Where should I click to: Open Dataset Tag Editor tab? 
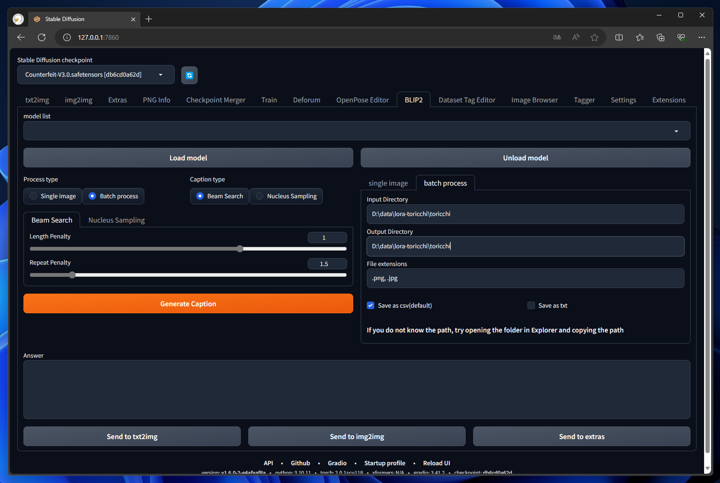(467, 100)
